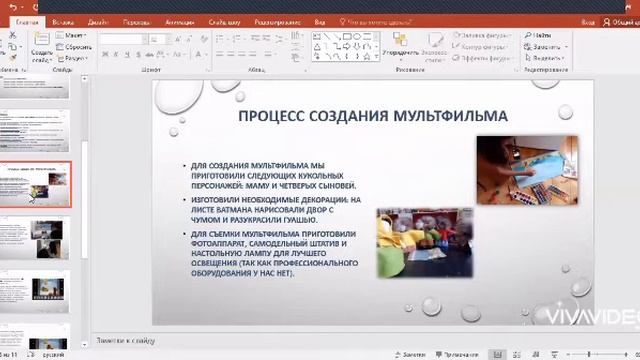640x360 pixels.
Task: Open the Shape Effects (Эффекты фигуры) options
Action: pos(482,58)
